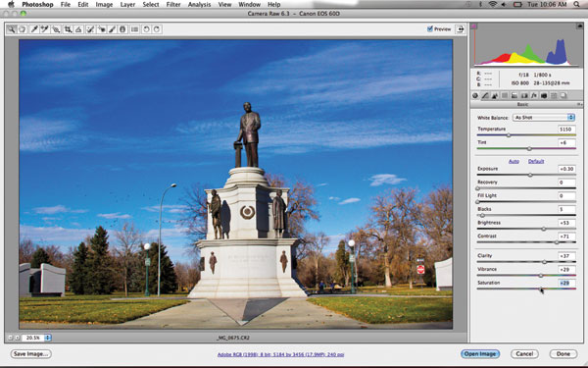588x368 pixels.
Task: Click the Save Image button
Action: tap(30, 353)
